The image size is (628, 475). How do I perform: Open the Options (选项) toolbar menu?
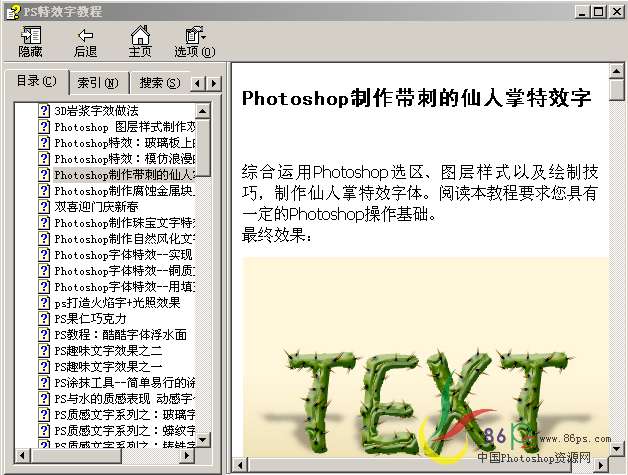point(195,41)
